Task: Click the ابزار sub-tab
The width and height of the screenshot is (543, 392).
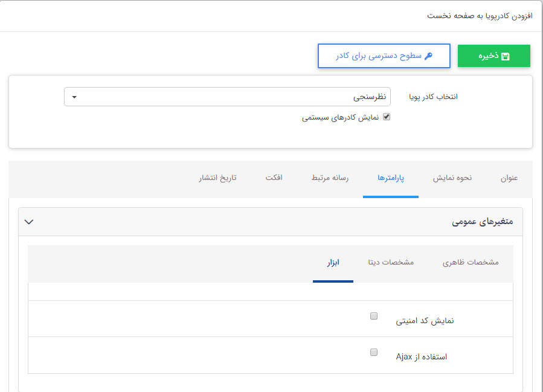Action: pos(333,263)
